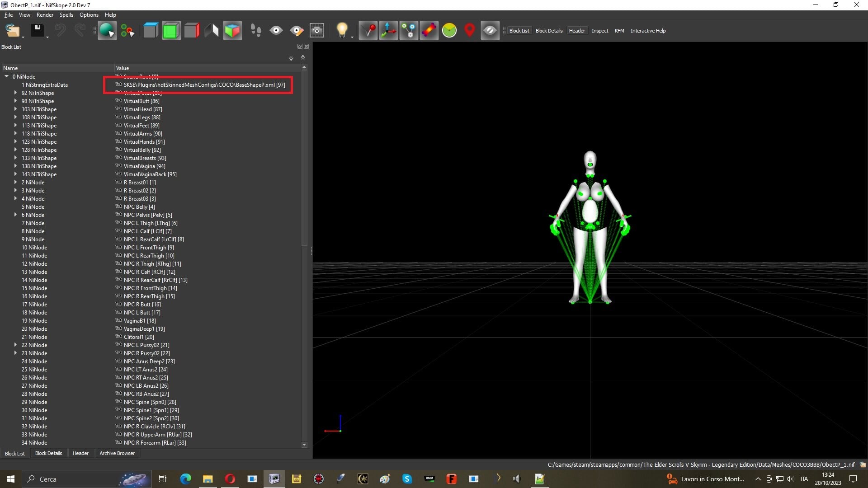Click the red pin on curve icon
Image resolution: width=868 pixels, height=488 pixels.
[x=368, y=31]
